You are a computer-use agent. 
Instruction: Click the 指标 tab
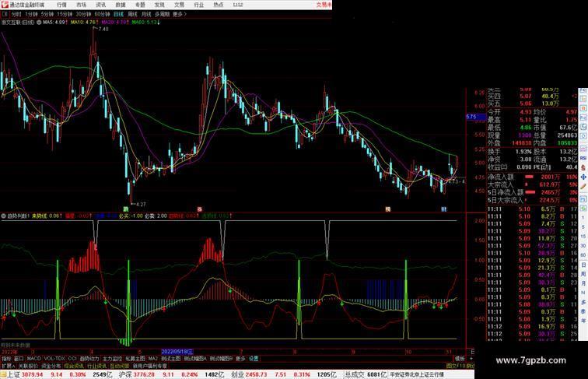(6, 359)
